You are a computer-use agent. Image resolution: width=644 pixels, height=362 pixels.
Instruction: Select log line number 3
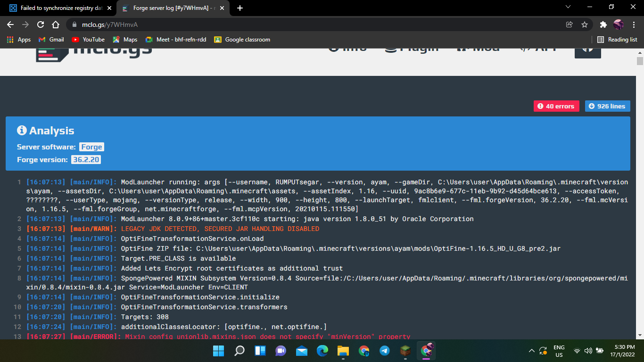click(x=19, y=229)
